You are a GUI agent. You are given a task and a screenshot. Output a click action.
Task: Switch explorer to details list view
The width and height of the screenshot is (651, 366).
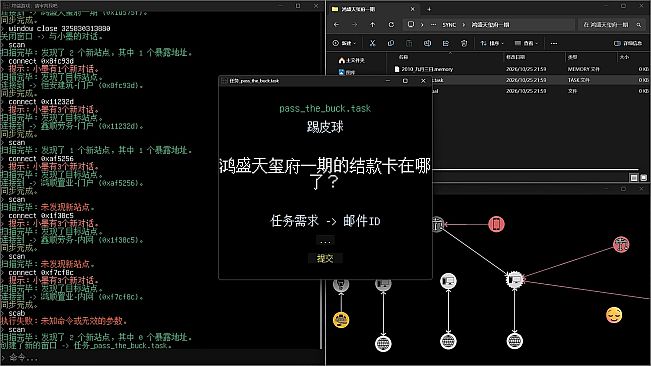tap(634, 178)
